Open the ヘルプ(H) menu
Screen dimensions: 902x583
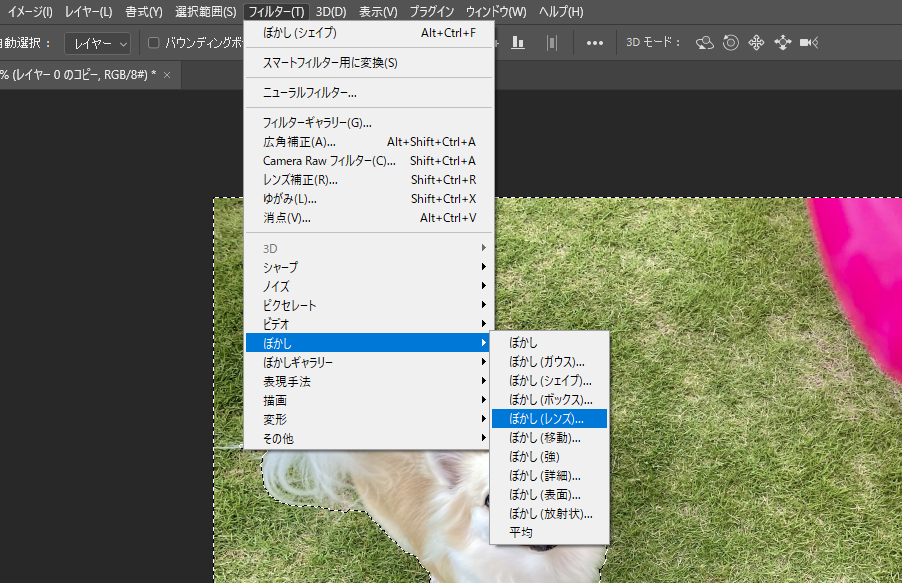[x=561, y=12]
